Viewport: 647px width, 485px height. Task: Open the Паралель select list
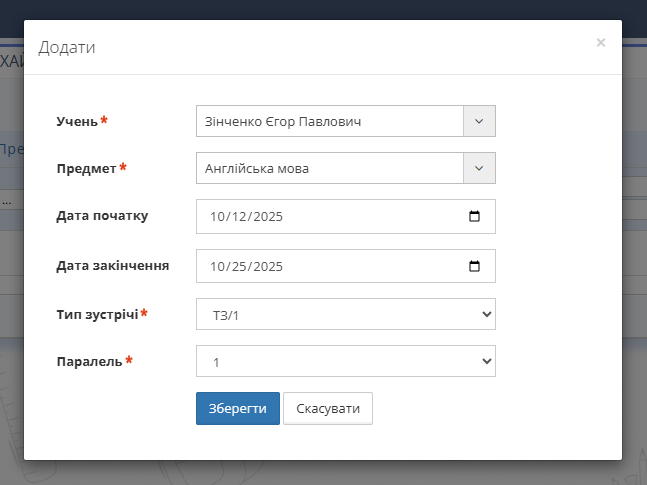[x=345, y=361]
